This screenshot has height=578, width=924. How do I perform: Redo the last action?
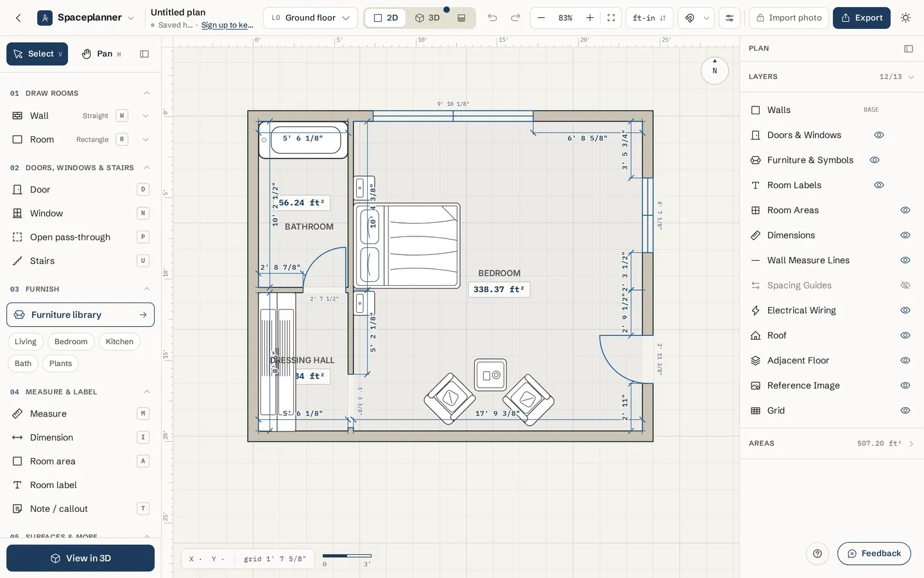point(515,18)
